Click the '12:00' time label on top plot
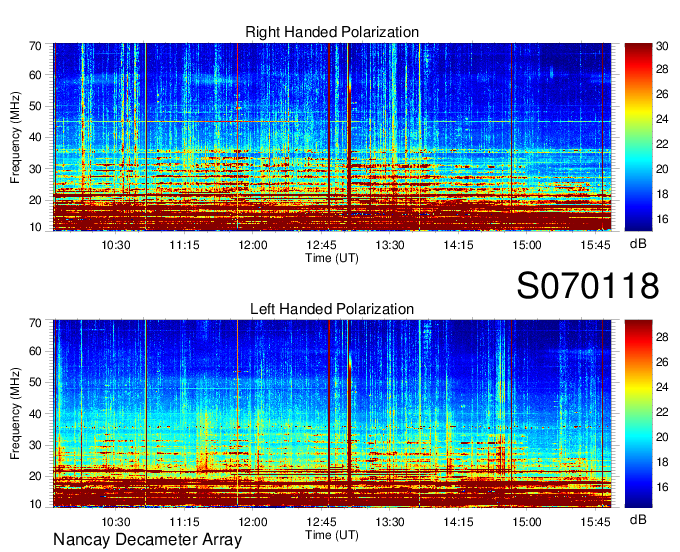This screenshot has height=552, width=680. click(x=253, y=245)
